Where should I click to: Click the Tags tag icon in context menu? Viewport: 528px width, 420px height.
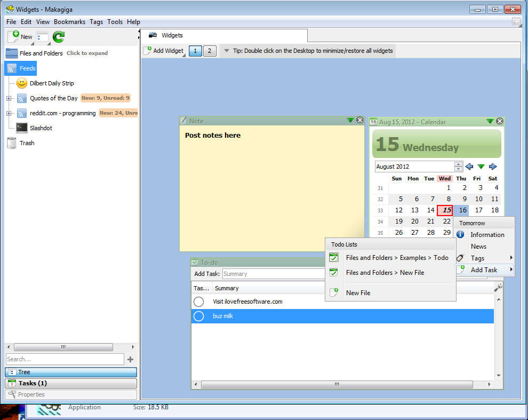460,258
